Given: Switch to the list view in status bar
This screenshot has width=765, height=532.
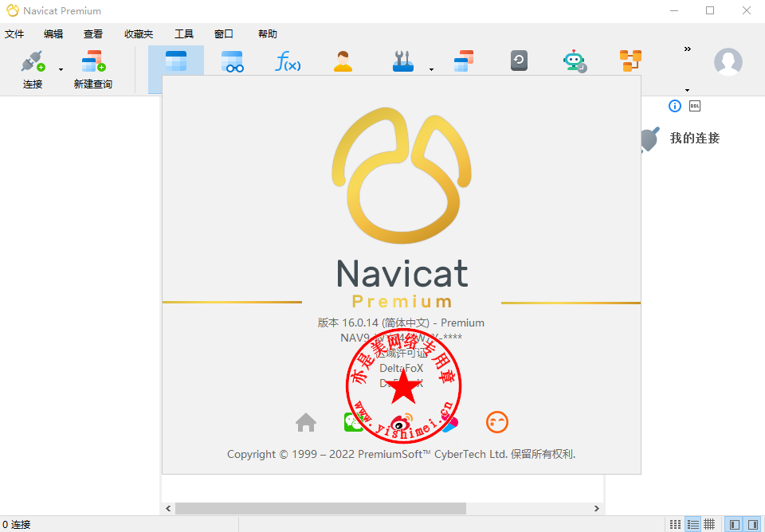Looking at the screenshot, I should point(692,525).
